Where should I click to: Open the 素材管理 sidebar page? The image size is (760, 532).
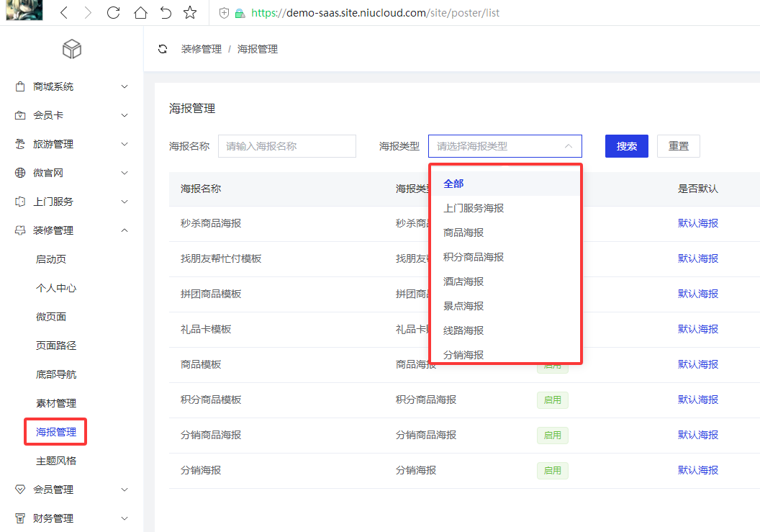tap(56, 403)
